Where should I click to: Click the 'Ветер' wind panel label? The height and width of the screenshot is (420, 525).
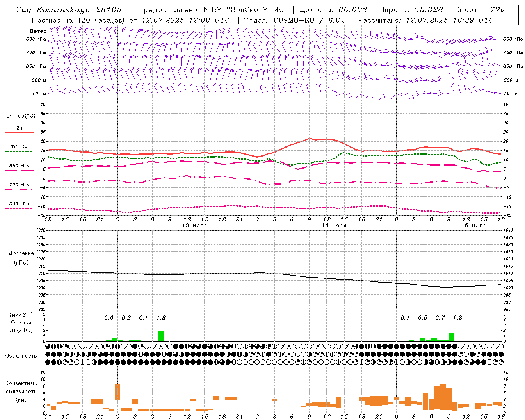click(x=38, y=31)
